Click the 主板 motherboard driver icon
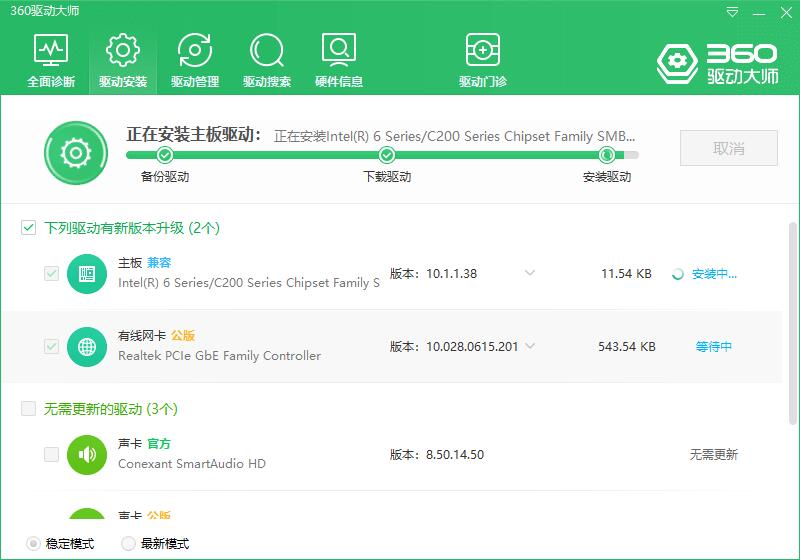The height and width of the screenshot is (560, 800). [87, 274]
